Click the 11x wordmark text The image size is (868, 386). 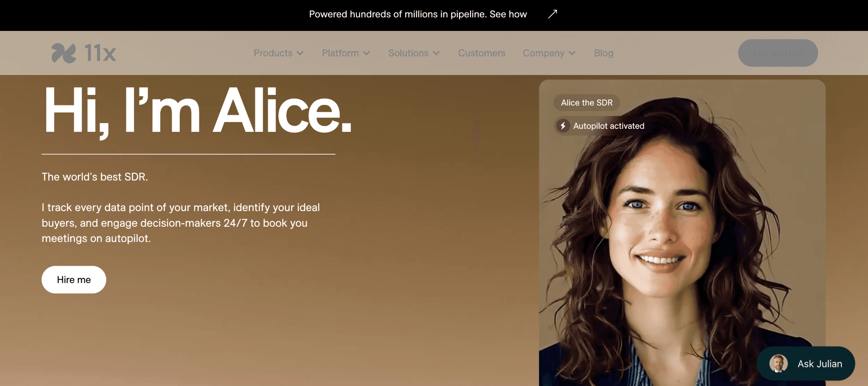click(x=100, y=53)
